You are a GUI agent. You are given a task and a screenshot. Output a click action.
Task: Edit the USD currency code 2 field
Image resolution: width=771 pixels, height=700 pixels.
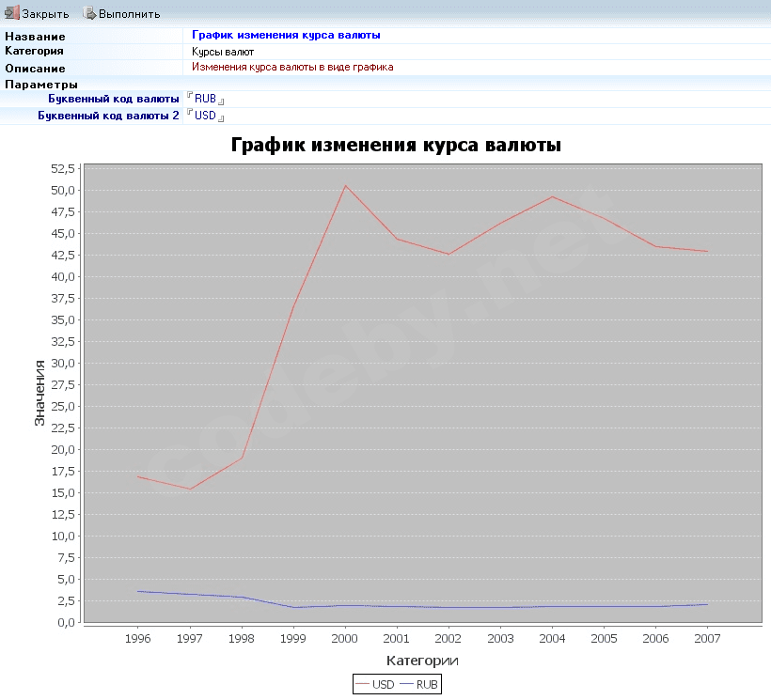(206, 116)
